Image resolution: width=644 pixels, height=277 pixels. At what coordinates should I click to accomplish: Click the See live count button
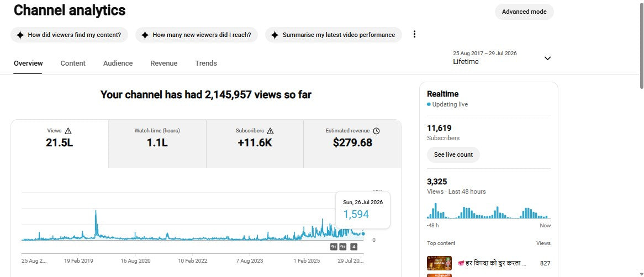pyautogui.click(x=453, y=155)
